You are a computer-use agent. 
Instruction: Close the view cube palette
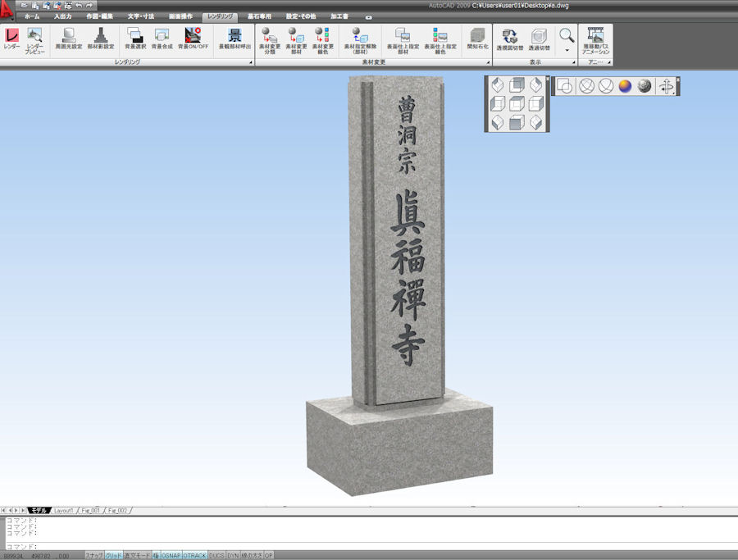[548, 79]
